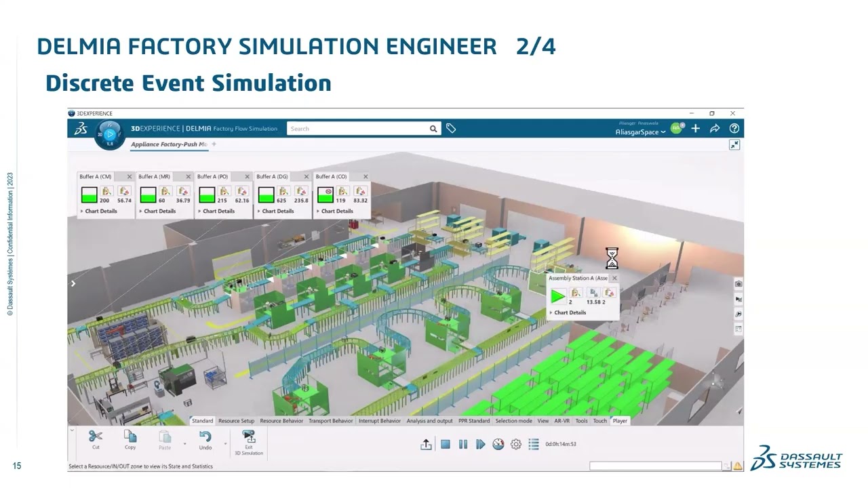Open the AliasgarSpace dropdown
The image size is (868, 488).
(x=640, y=132)
